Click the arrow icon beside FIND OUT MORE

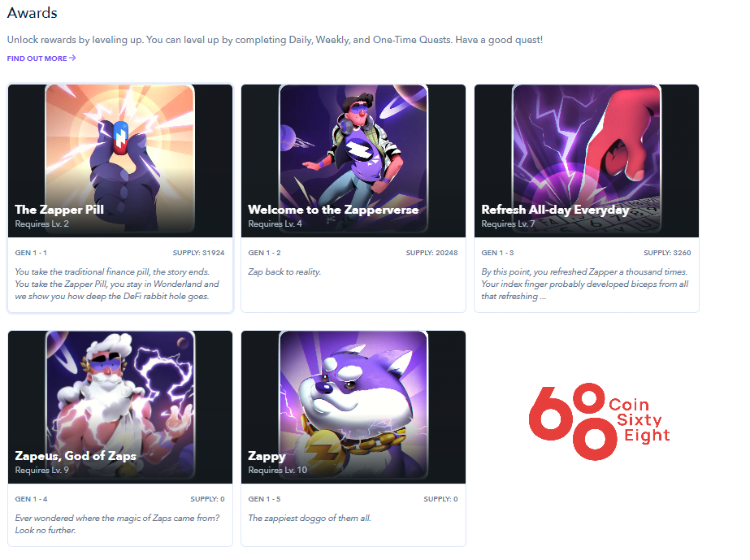[x=72, y=58]
